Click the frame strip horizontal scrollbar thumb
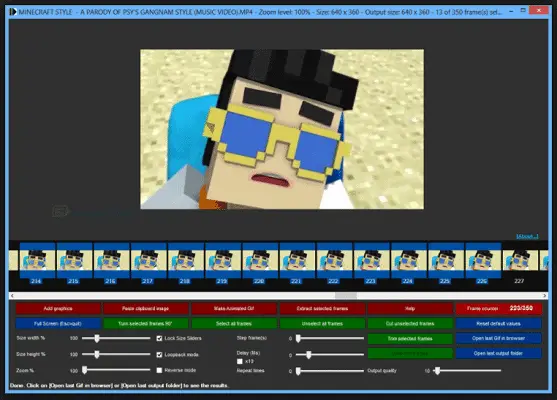 point(346,296)
